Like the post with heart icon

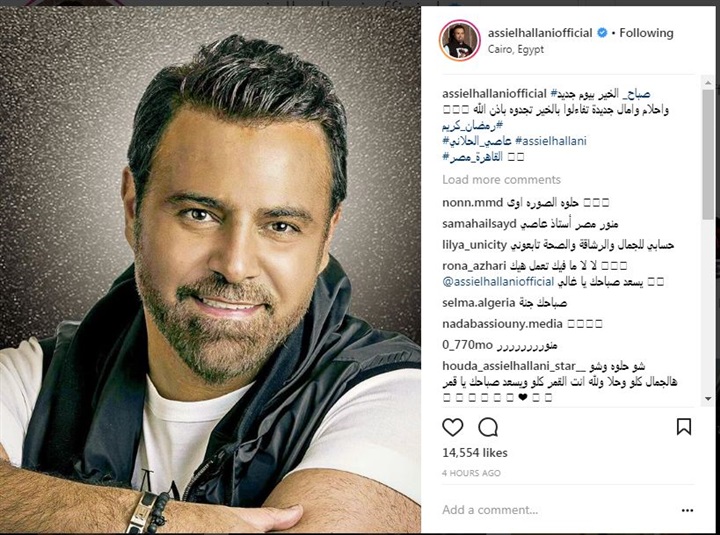tap(453, 427)
